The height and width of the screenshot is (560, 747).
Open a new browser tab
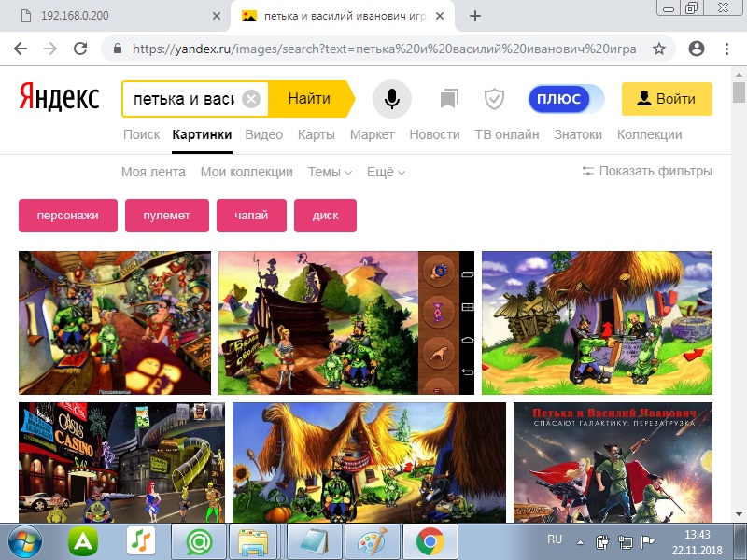click(474, 16)
